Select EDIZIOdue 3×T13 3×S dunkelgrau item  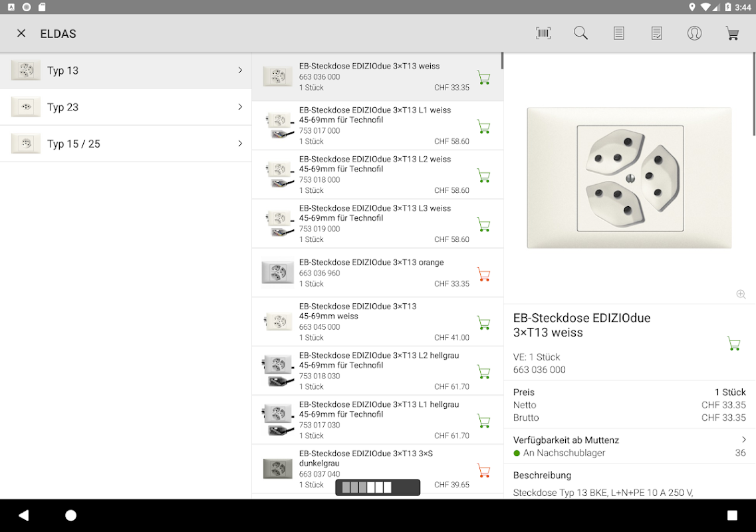(x=378, y=469)
